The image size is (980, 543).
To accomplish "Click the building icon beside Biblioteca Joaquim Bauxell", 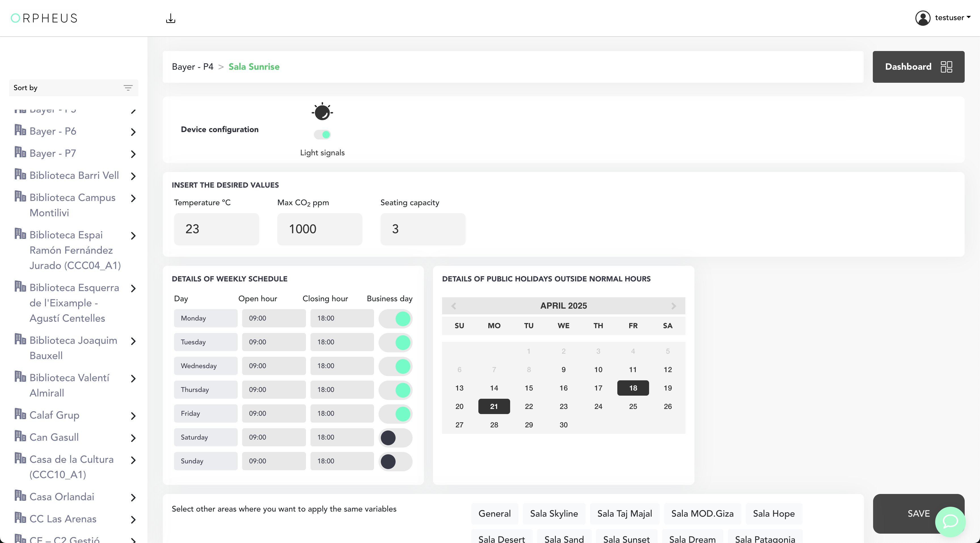I will coord(20,339).
